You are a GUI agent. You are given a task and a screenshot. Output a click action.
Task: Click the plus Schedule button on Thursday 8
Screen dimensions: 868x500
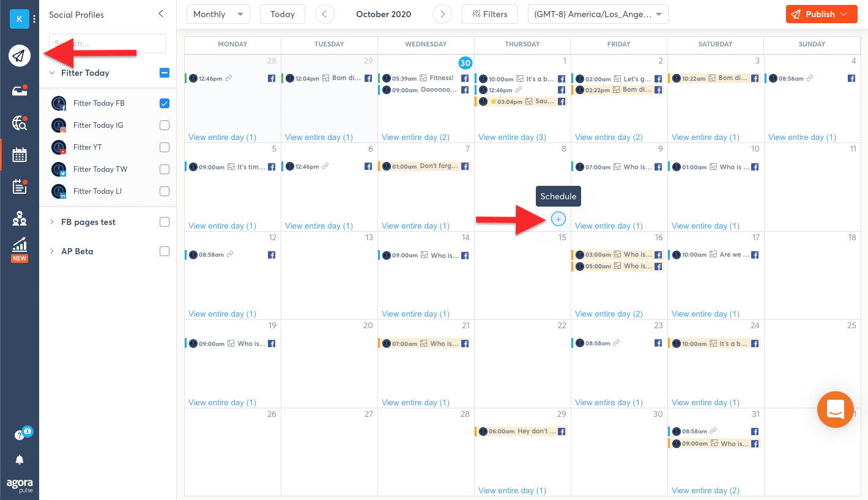(x=558, y=219)
